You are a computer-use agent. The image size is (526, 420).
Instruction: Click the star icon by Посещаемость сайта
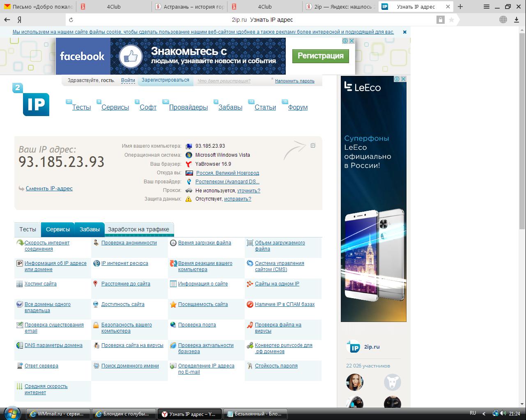click(x=173, y=304)
